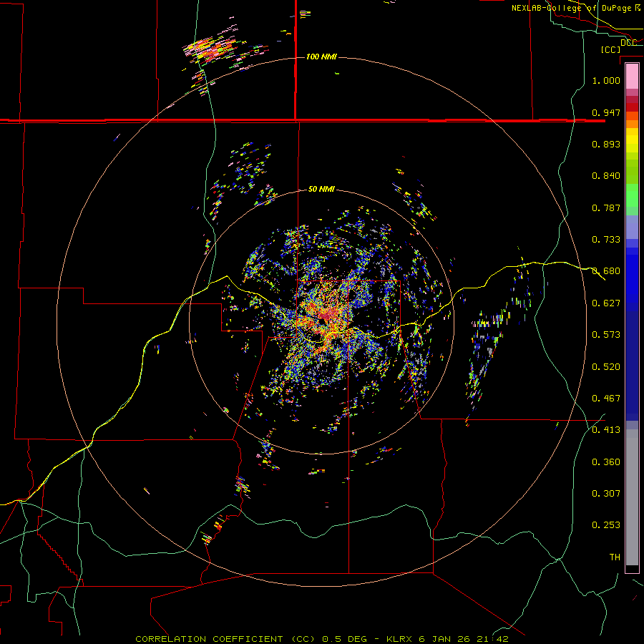
Task: Select the 0.467 legend value
Action: click(x=606, y=399)
